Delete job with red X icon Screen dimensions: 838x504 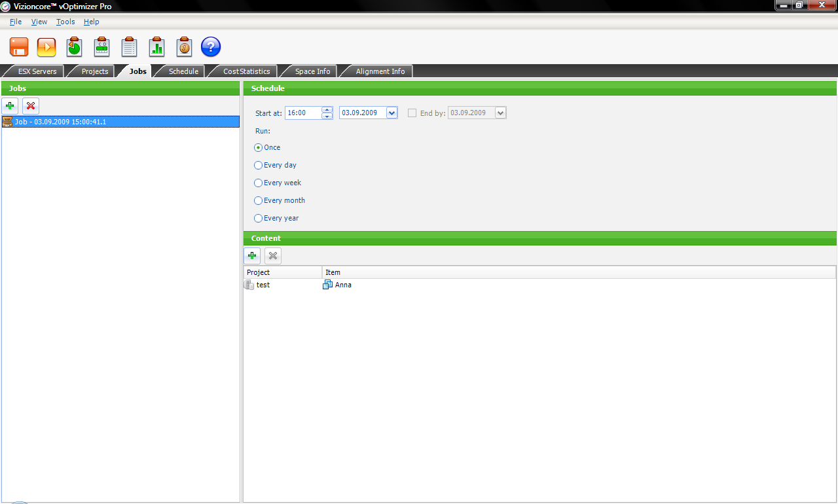click(x=31, y=105)
